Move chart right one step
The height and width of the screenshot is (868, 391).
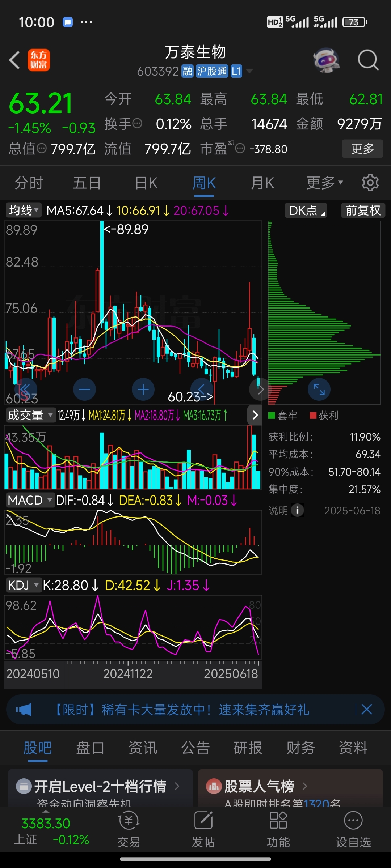point(260,390)
